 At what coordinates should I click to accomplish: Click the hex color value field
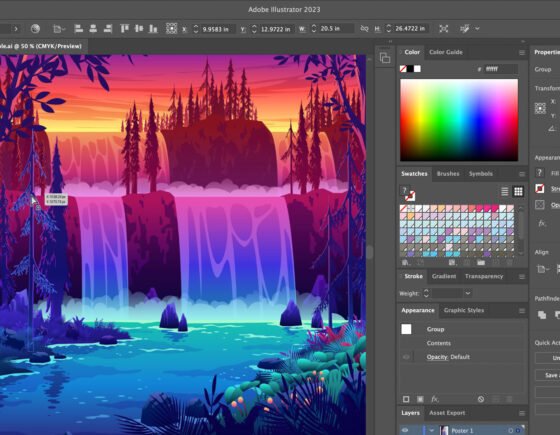[x=501, y=69]
